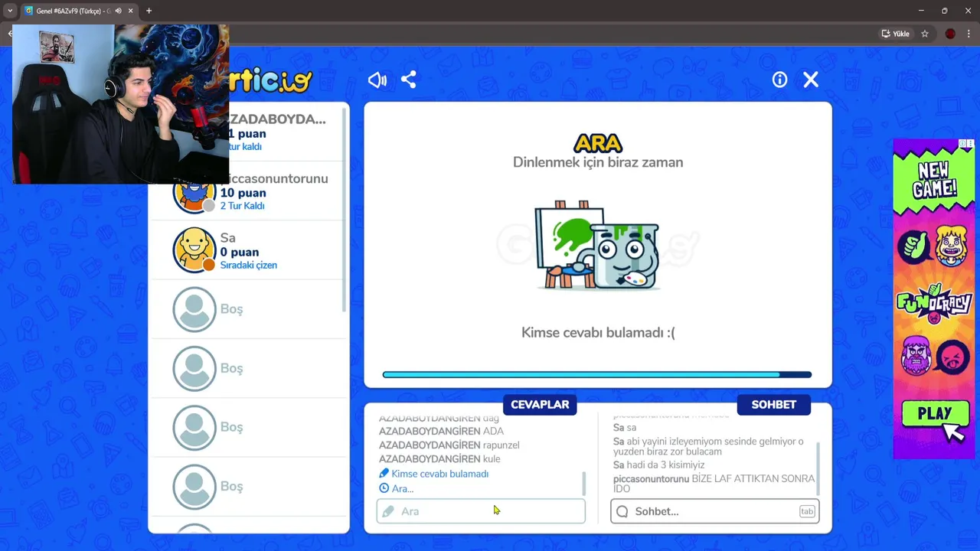The width and height of the screenshot is (980, 551).
Task: Select the second empty Boş player slot
Action: point(248,368)
